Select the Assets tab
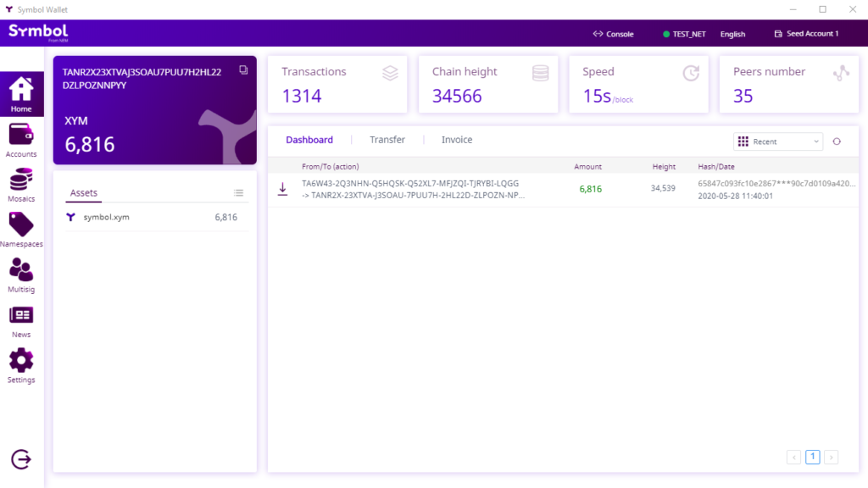Image resolution: width=868 pixels, height=488 pixels. [84, 192]
